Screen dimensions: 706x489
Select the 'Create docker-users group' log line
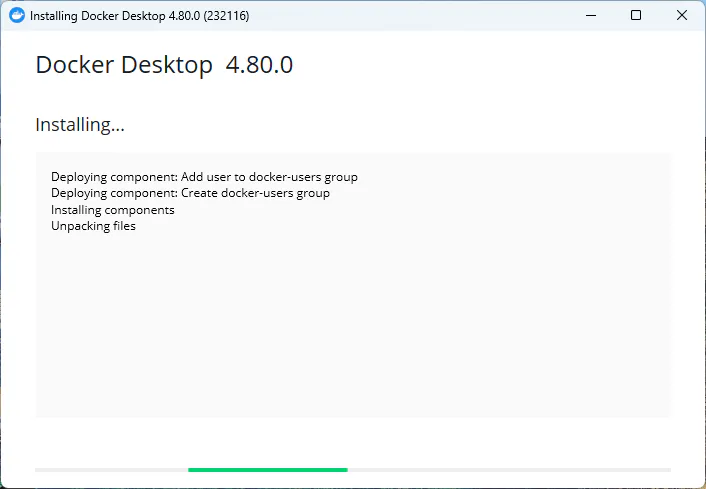tap(190, 193)
